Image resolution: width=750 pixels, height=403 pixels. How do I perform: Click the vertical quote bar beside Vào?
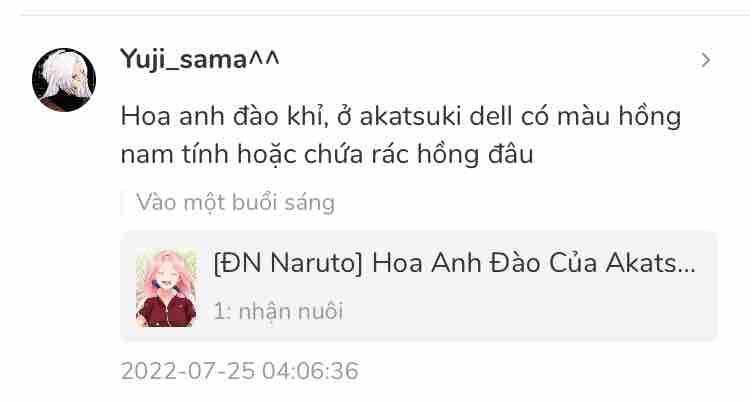coord(122,203)
